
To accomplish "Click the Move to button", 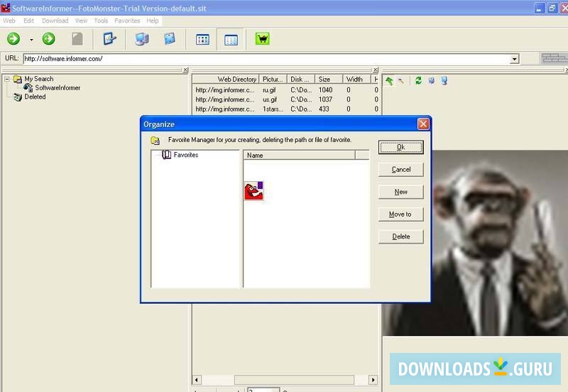I will (400, 214).
